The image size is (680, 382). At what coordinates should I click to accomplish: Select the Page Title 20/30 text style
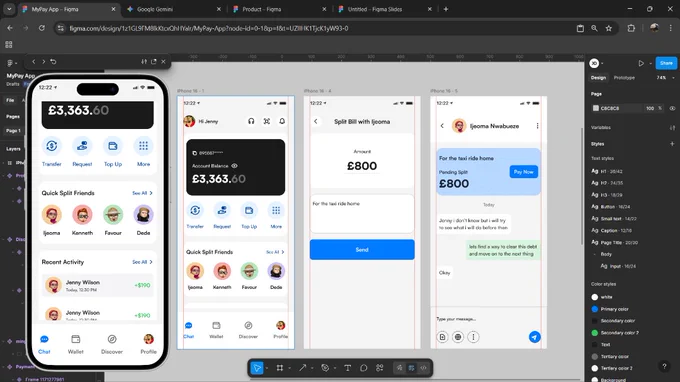click(x=615, y=242)
